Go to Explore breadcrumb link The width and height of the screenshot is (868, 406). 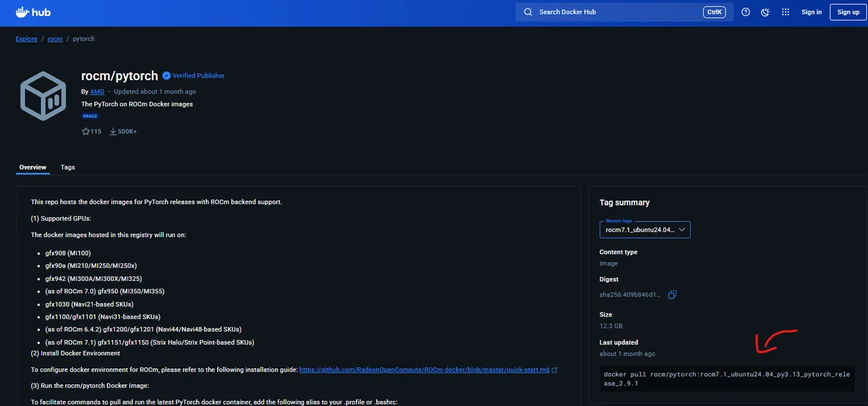click(x=27, y=38)
